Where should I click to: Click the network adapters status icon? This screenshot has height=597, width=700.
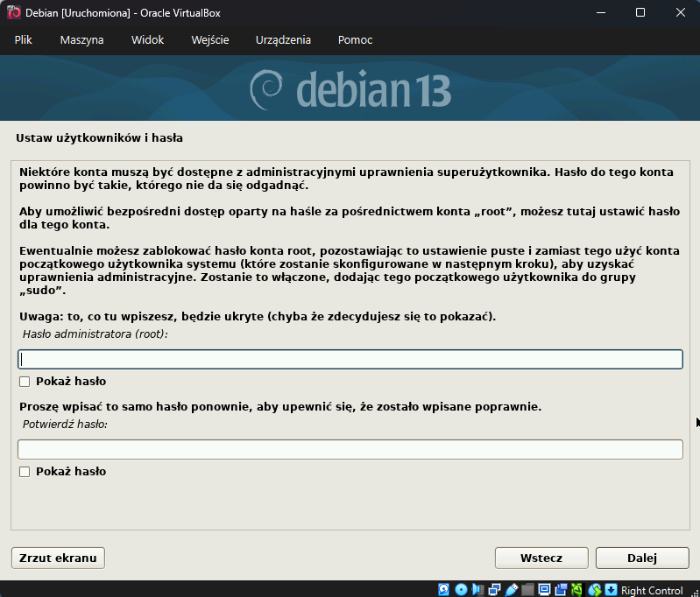[x=494, y=590]
